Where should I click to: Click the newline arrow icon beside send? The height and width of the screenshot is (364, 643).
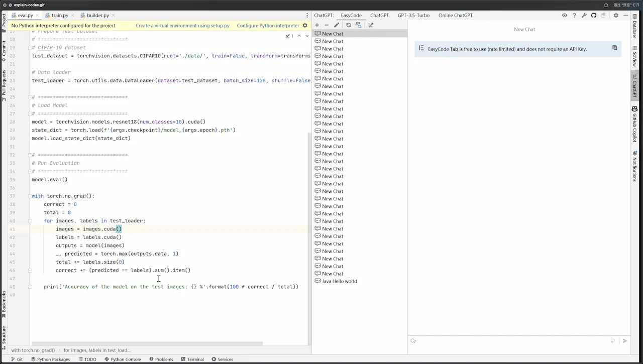pos(613,341)
